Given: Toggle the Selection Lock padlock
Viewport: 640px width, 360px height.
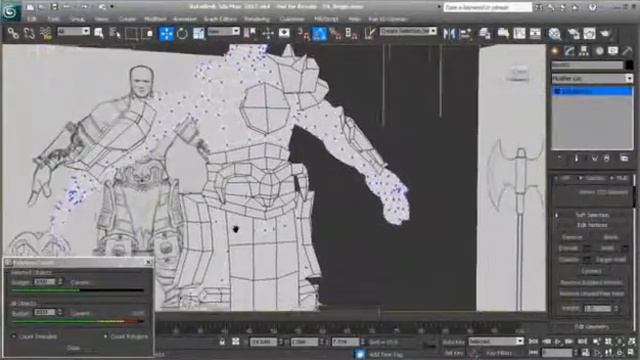Looking at the screenshot, I should coord(222,342).
